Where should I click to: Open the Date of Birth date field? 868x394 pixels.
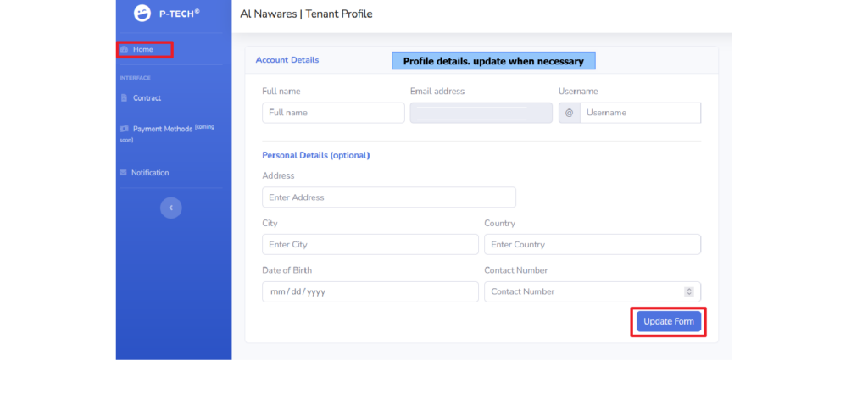click(x=370, y=291)
